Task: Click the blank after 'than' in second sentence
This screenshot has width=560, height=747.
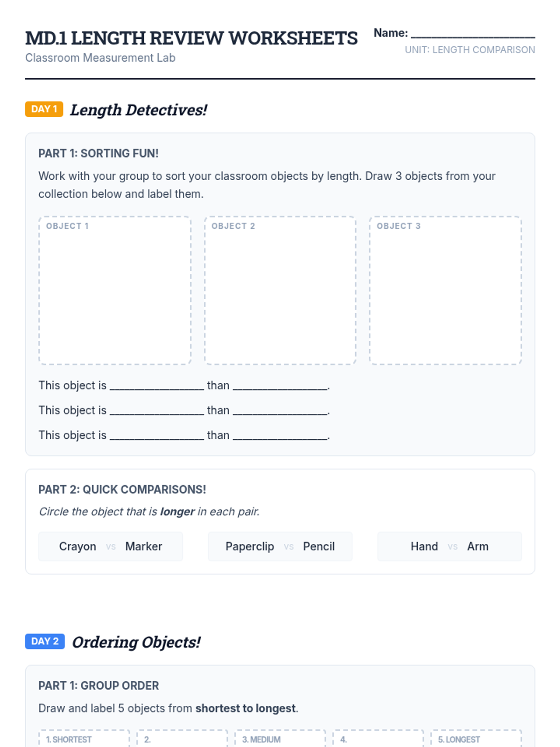Action: click(280, 411)
